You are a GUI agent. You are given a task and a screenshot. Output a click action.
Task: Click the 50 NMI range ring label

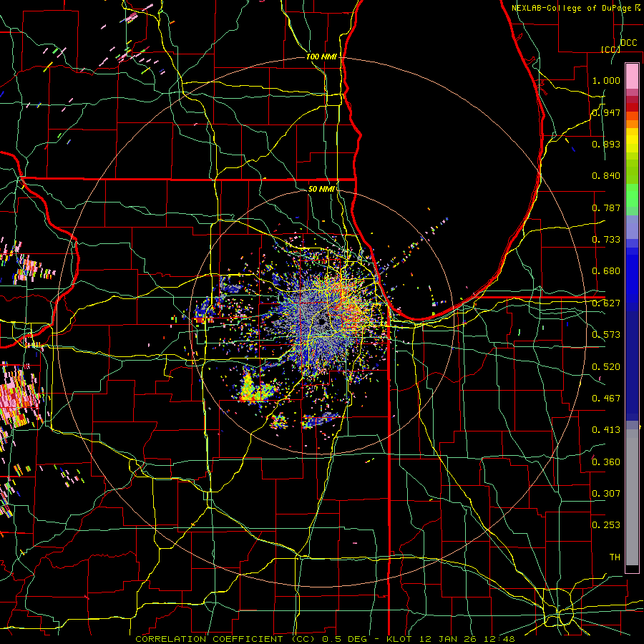321,189
